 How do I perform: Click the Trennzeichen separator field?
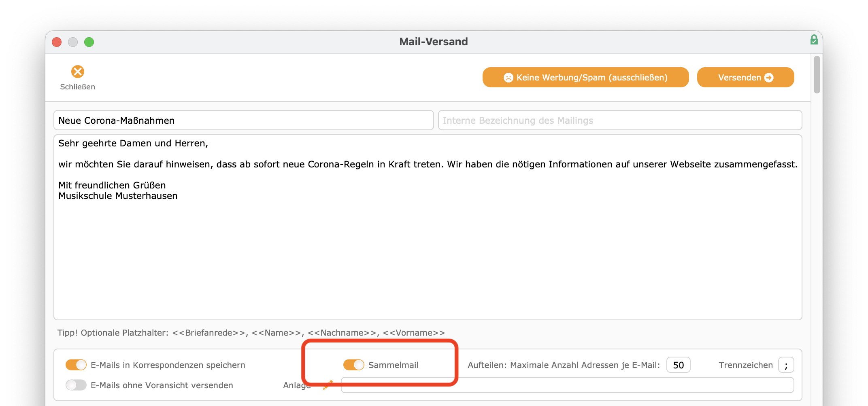click(786, 365)
